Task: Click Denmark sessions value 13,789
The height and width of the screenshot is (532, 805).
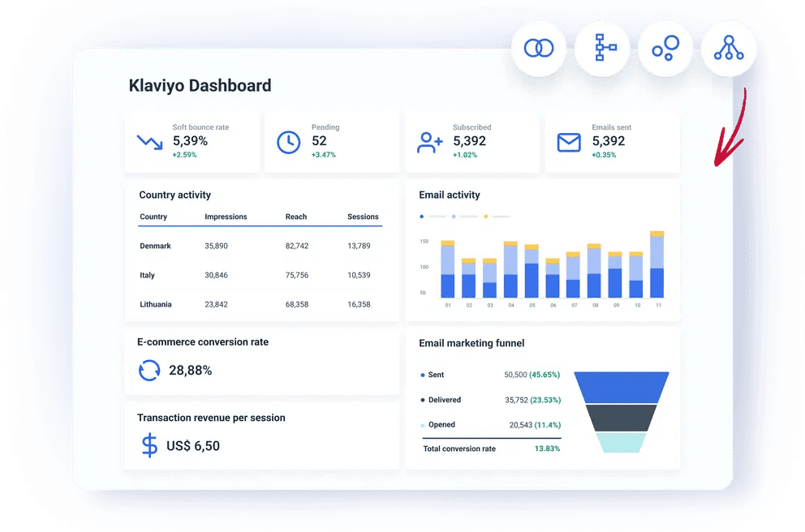Action: pos(359,246)
